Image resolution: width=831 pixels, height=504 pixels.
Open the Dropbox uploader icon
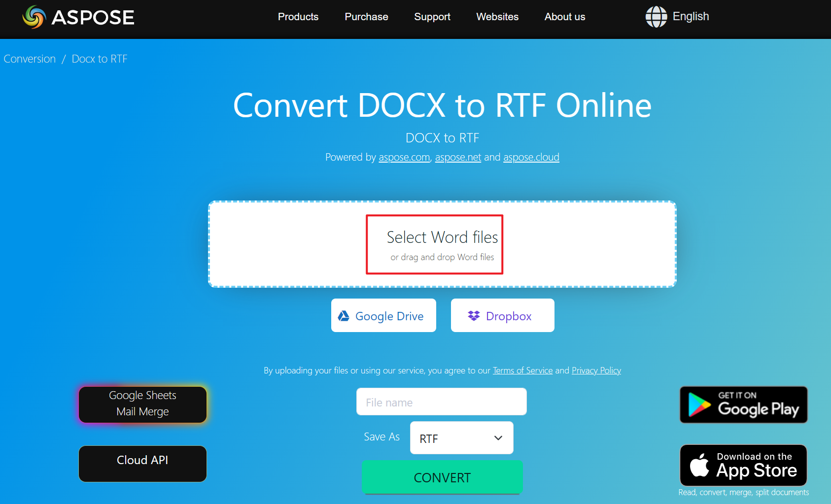(x=475, y=315)
